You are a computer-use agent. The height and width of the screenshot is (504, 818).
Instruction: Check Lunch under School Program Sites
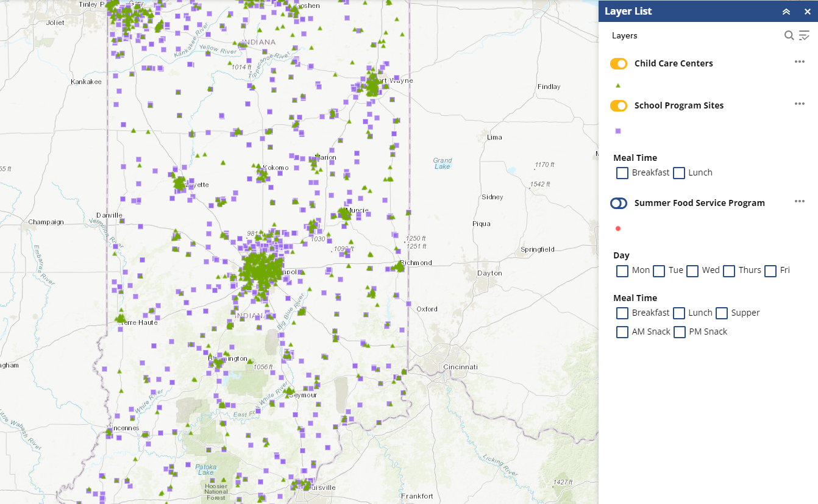[679, 173]
